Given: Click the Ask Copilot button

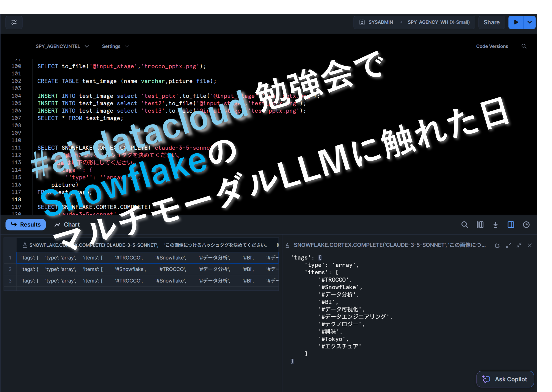Looking at the screenshot, I should click(x=505, y=379).
